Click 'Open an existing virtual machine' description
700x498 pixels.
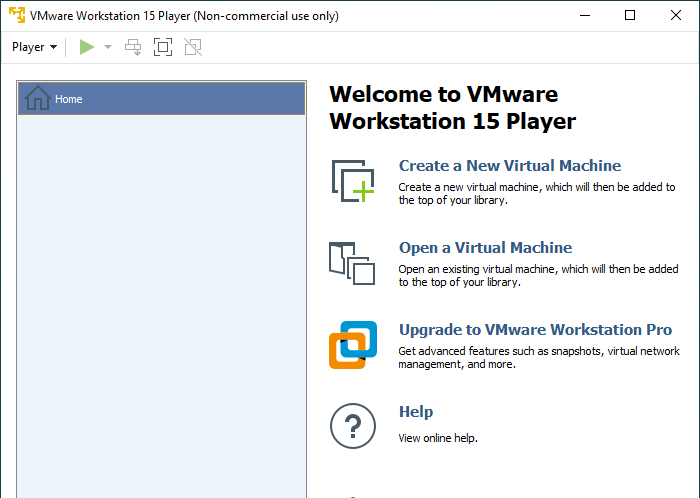coord(538,275)
